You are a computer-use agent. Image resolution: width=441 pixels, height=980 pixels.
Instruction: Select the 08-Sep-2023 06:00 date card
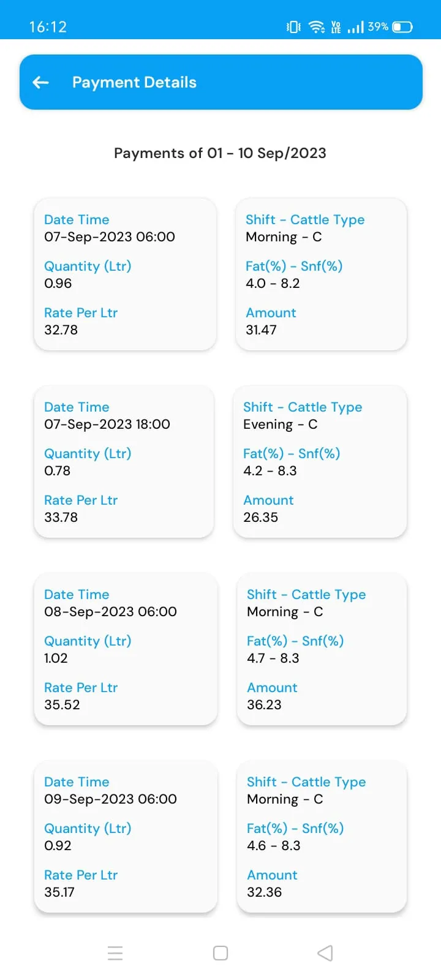click(x=126, y=649)
